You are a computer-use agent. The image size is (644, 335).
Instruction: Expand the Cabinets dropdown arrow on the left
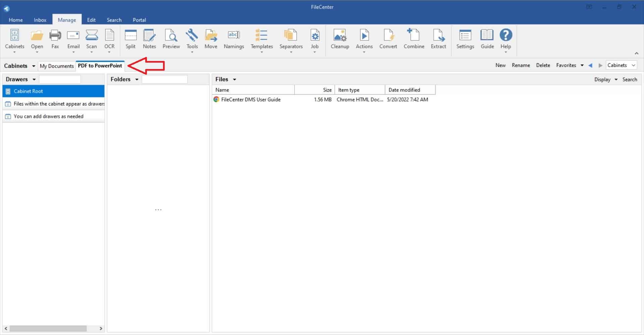[x=34, y=66]
